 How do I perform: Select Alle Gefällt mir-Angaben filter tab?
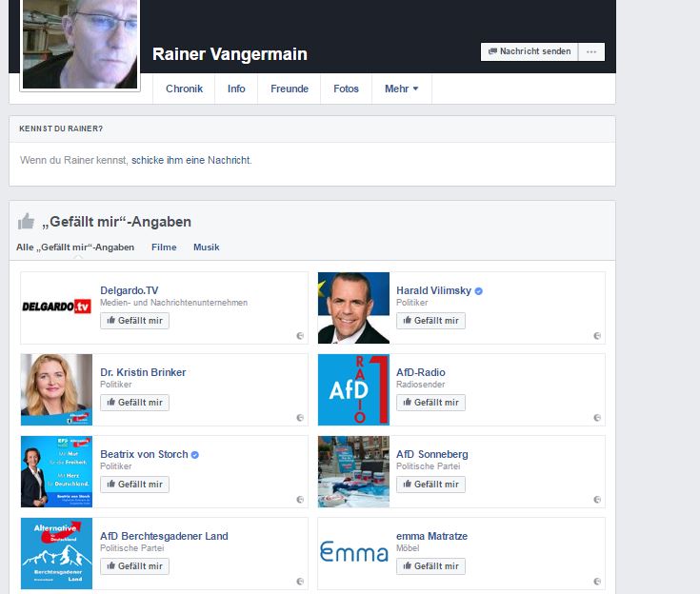(x=75, y=247)
